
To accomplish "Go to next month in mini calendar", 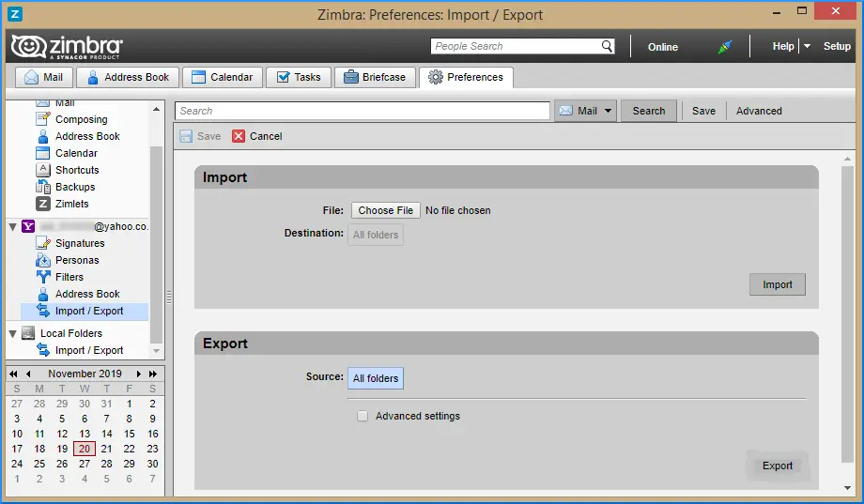I will (x=138, y=374).
